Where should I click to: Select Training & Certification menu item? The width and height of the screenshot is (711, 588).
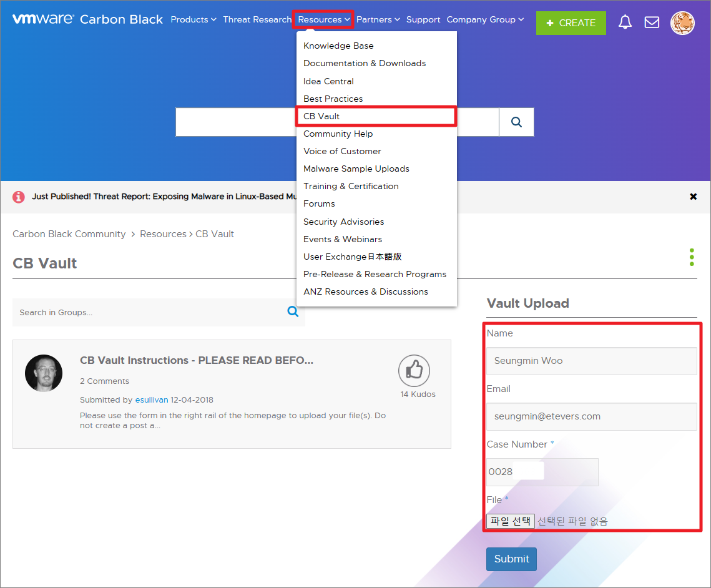click(x=351, y=187)
